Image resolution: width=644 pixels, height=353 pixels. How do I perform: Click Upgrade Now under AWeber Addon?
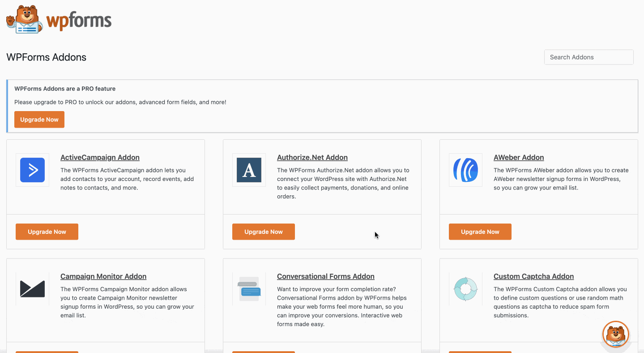pos(480,232)
